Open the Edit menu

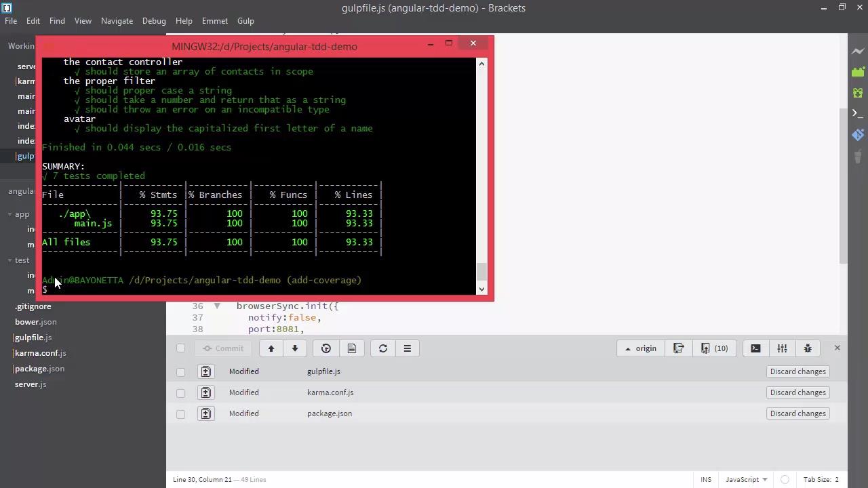point(33,21)
